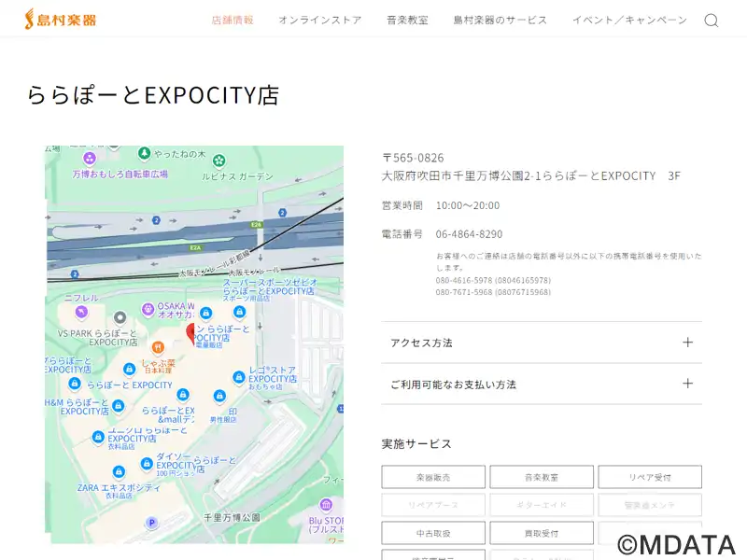Expand アクセス方法 with the plus icon
The width and height of the screenshot is (747, 560).
[x=687, y=343]
